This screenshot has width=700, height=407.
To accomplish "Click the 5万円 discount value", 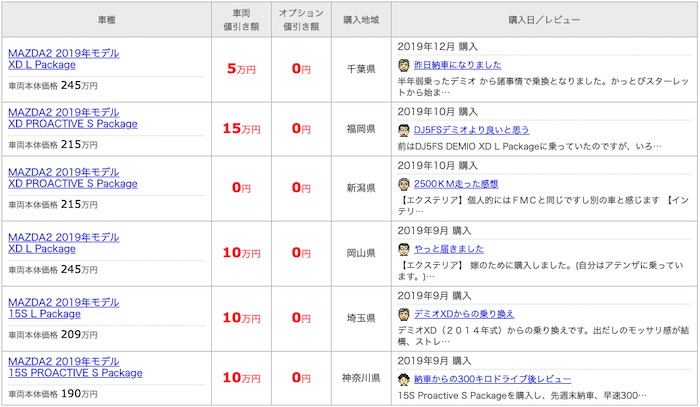I will point(242,69).
